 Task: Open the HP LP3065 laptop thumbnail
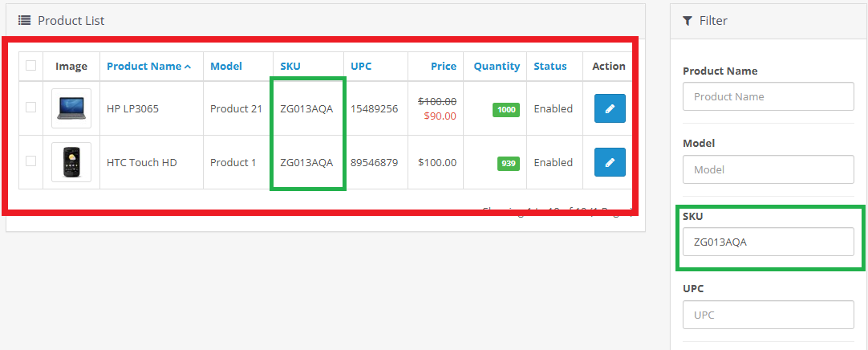click(x=71, y=108)
